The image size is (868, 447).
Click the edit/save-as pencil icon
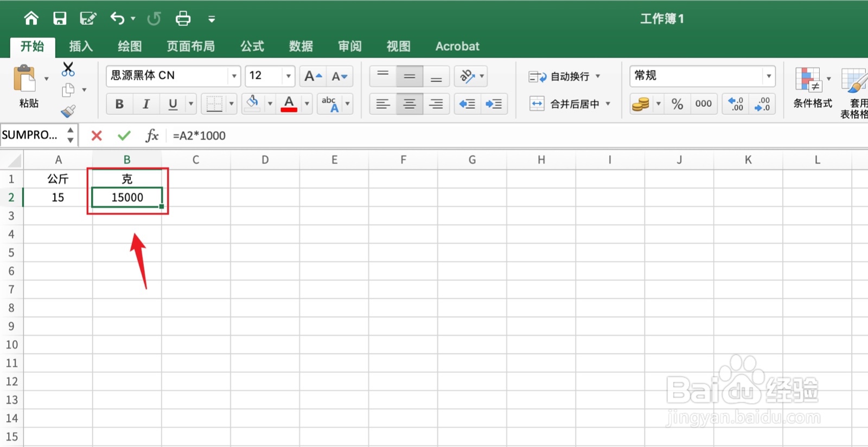(x=88, y=18)
